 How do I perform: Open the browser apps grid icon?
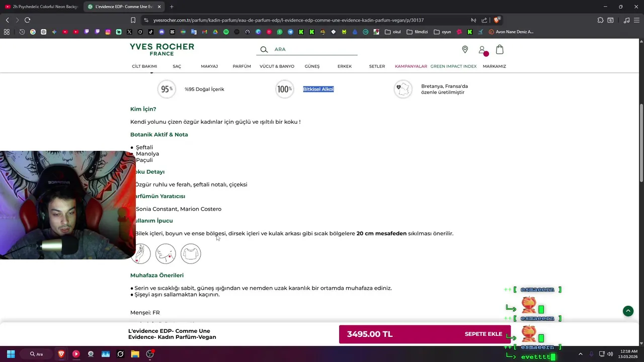pyautogui.click(x=7, y=32)
